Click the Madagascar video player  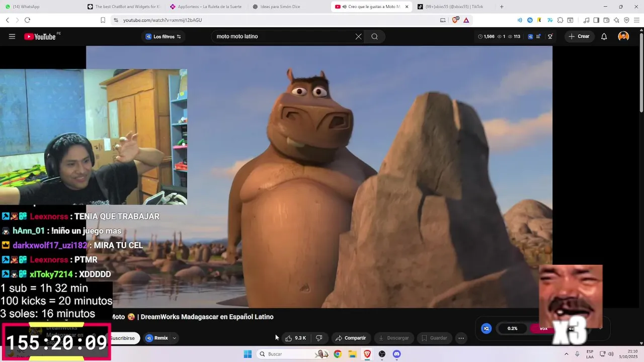319,176
